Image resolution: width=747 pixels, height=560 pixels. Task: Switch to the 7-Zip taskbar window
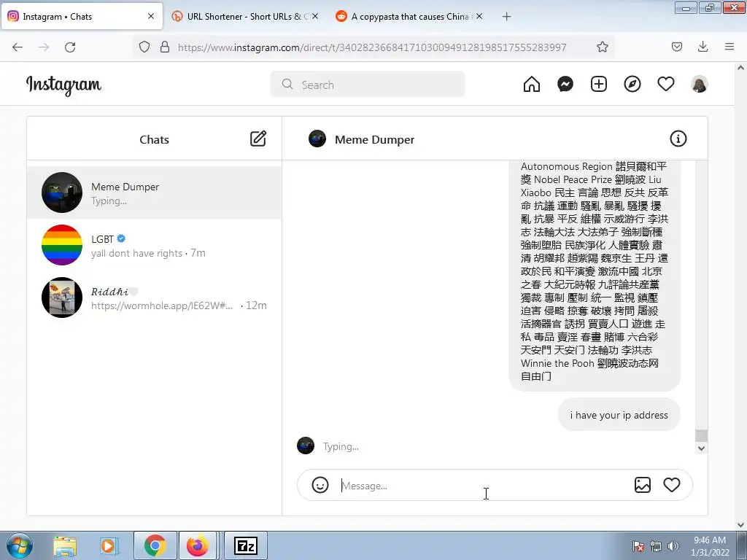(x=246, y=545)
